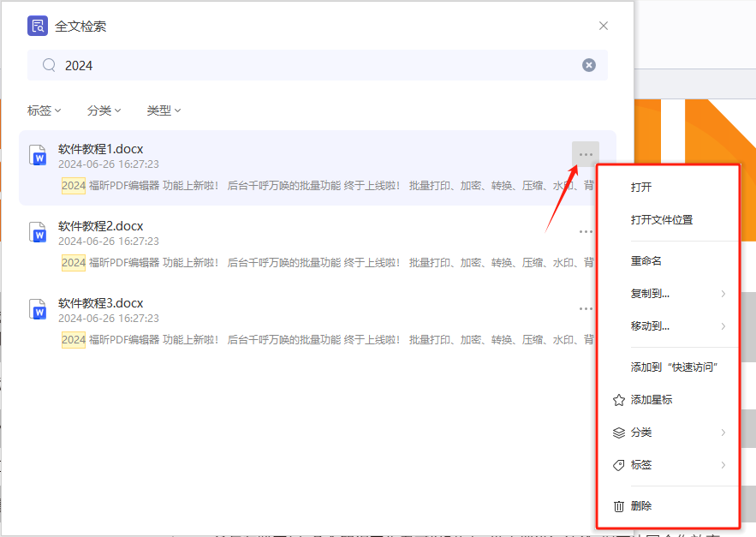Viewport: 756px width, 537px height.
Task: Click the 全文检索 dialog title
Action: pyautogui.click(x=80, y=26)
